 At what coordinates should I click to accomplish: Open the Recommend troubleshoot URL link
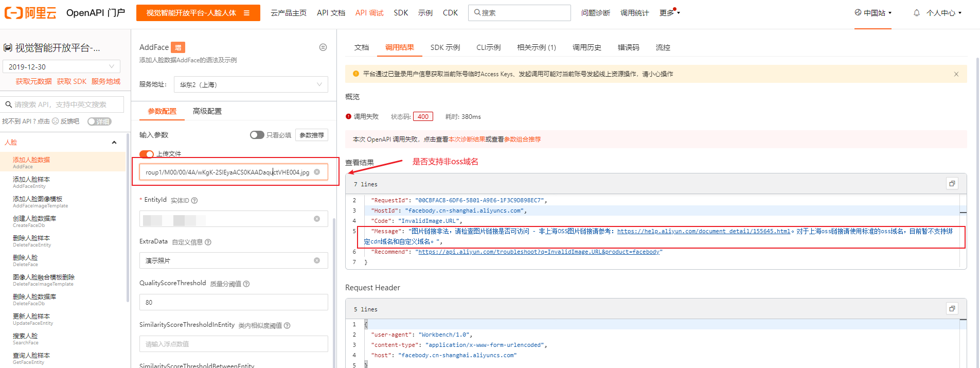pyautogui.click(x=539, y=252)
